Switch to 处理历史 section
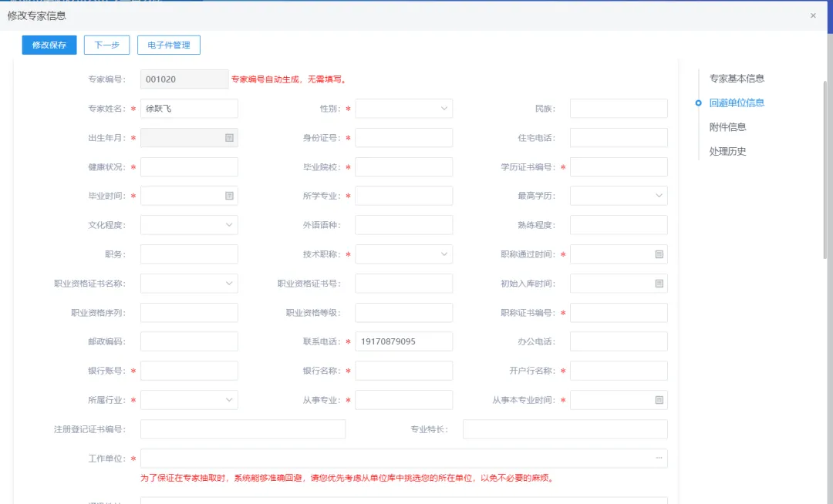 (727, 152)
